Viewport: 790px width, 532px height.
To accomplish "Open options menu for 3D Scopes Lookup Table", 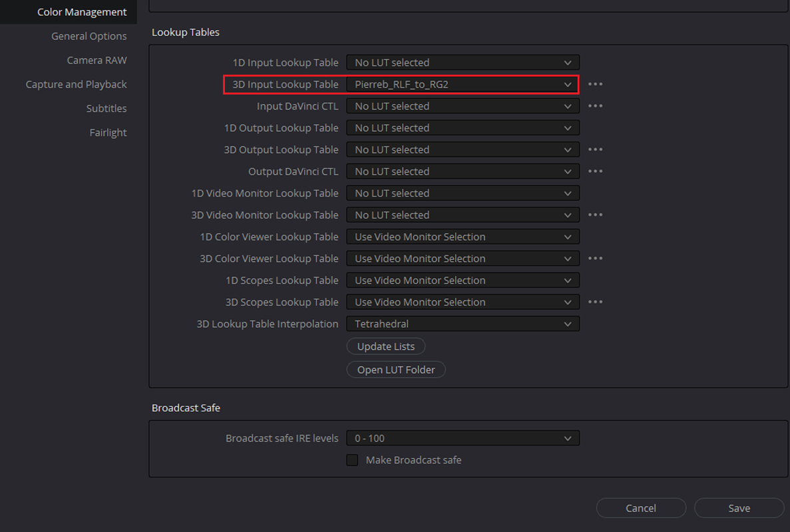I will 595,302.
